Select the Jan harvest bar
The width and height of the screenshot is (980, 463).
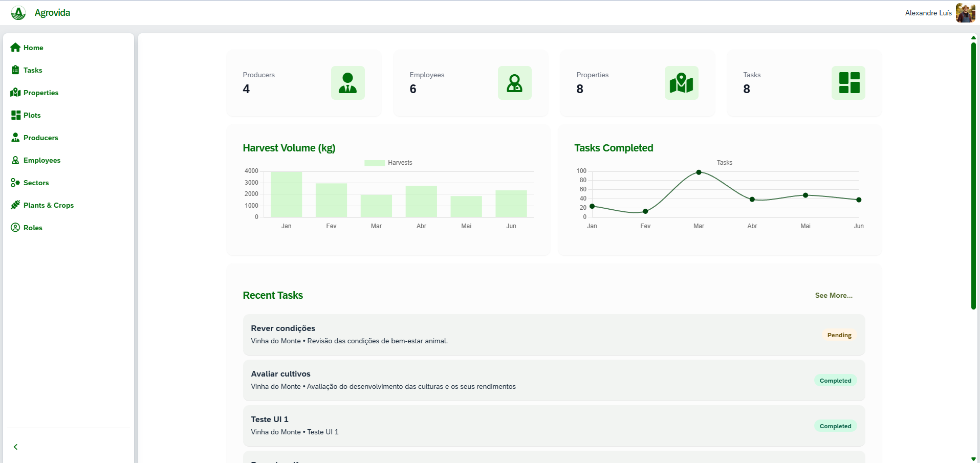coord(286,194)
